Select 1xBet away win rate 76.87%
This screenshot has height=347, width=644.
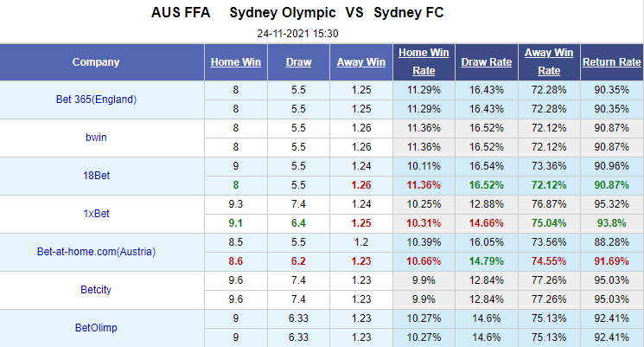(549, 204)
